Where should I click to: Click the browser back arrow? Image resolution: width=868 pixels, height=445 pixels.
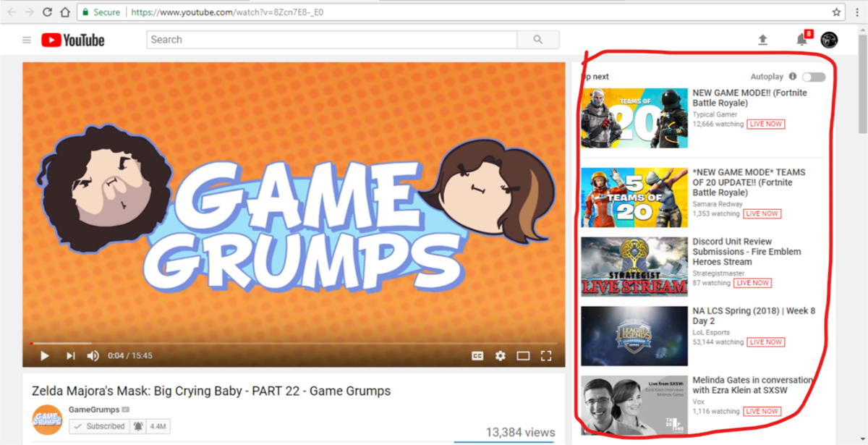click(x=10, y=12)
